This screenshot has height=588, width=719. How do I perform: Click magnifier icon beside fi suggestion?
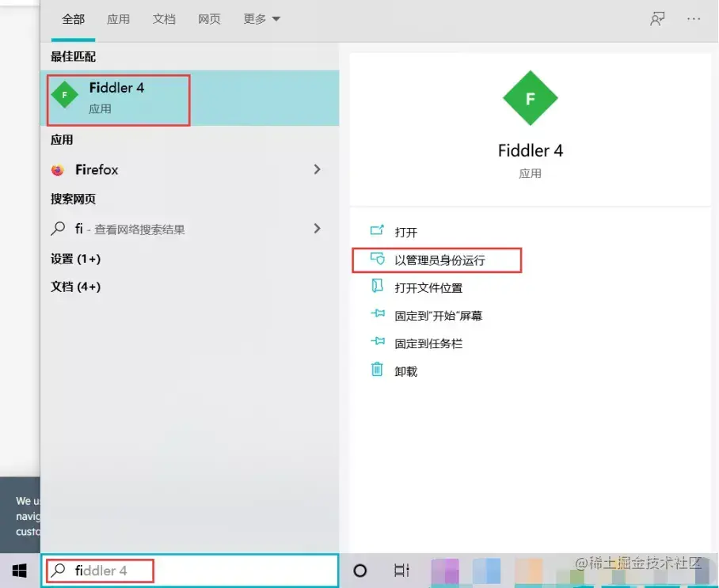(x=58, y=228)
